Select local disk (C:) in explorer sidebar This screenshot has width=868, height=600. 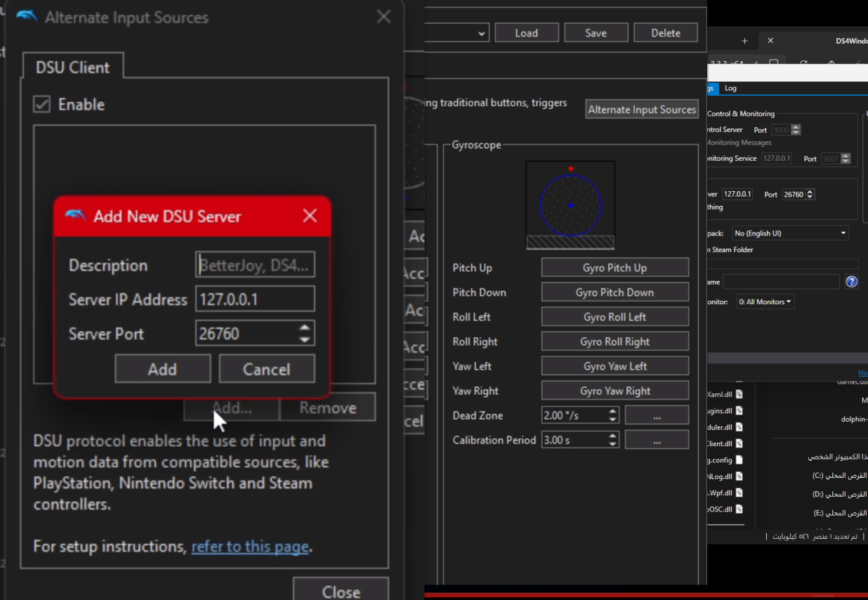click(x=839, y=475)
